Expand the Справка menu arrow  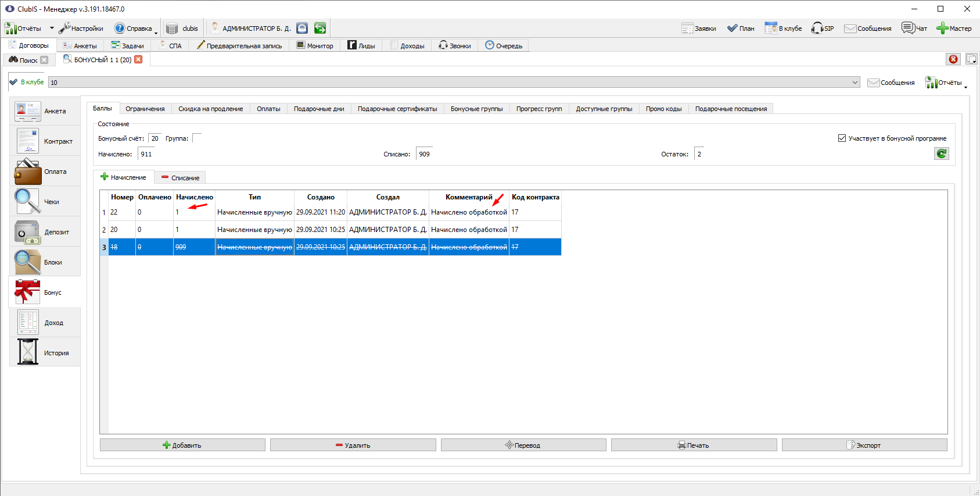coord(156,33)
